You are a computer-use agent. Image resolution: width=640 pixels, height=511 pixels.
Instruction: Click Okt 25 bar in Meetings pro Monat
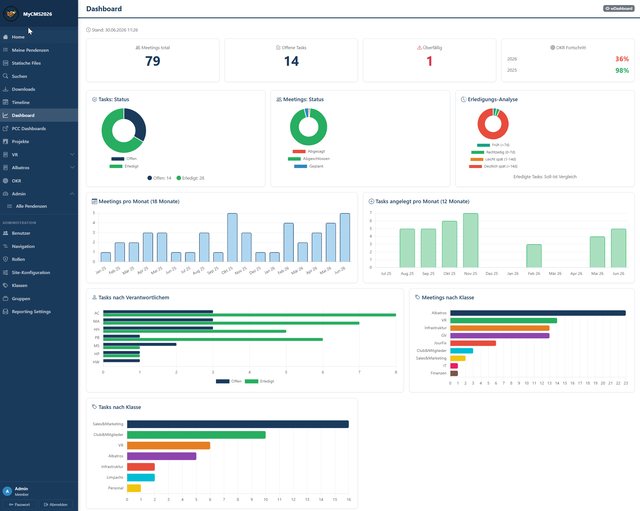(x=232, y=238)
